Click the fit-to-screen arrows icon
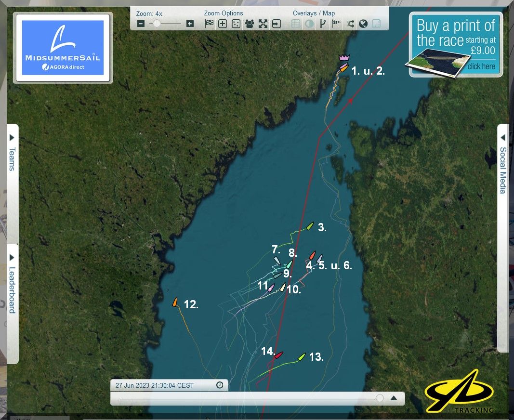The image size is (514, 420). point(263,24)
